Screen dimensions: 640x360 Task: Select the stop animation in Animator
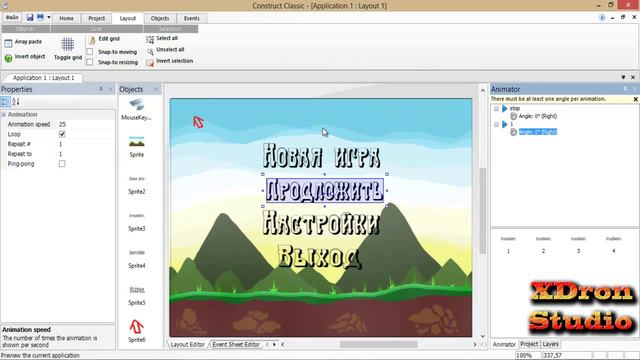pyautogui.click(x=515, y=108)
